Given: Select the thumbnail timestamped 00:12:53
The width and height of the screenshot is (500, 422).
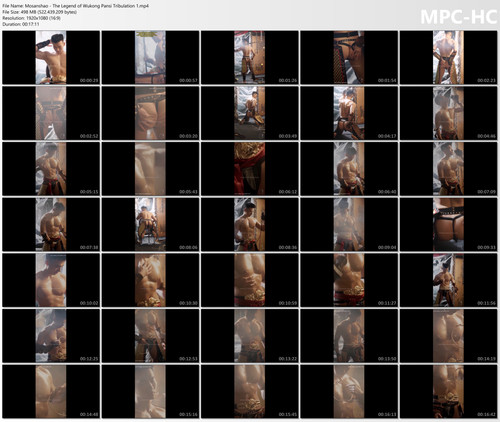Looking at the screenshot, I should 150,336.
